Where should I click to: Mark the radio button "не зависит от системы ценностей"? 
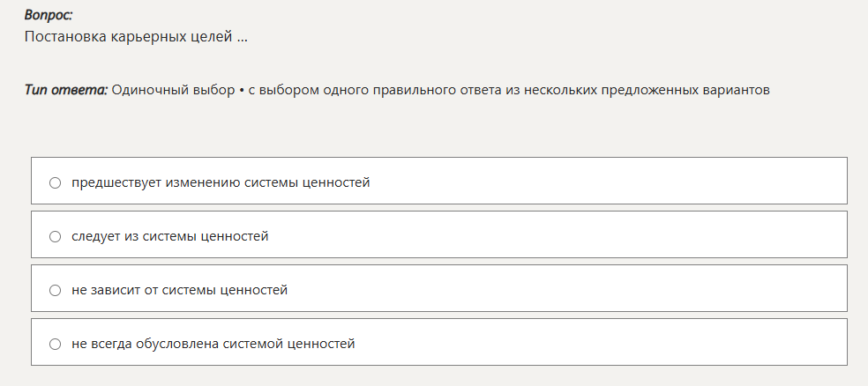pos(55,290)
